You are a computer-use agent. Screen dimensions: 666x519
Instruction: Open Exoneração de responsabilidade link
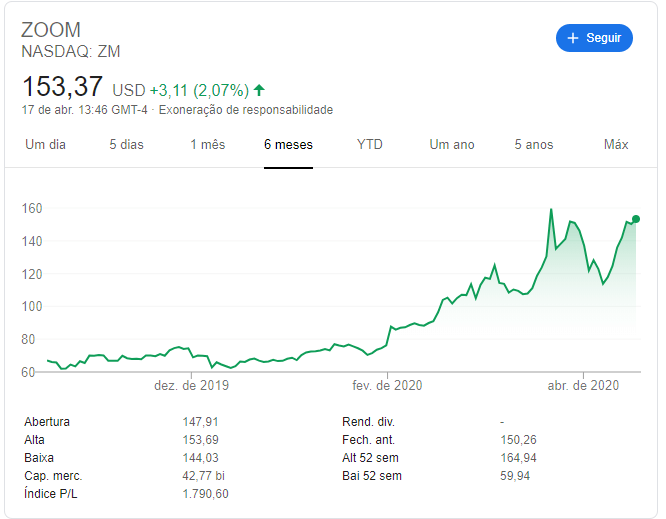[246, 110]
